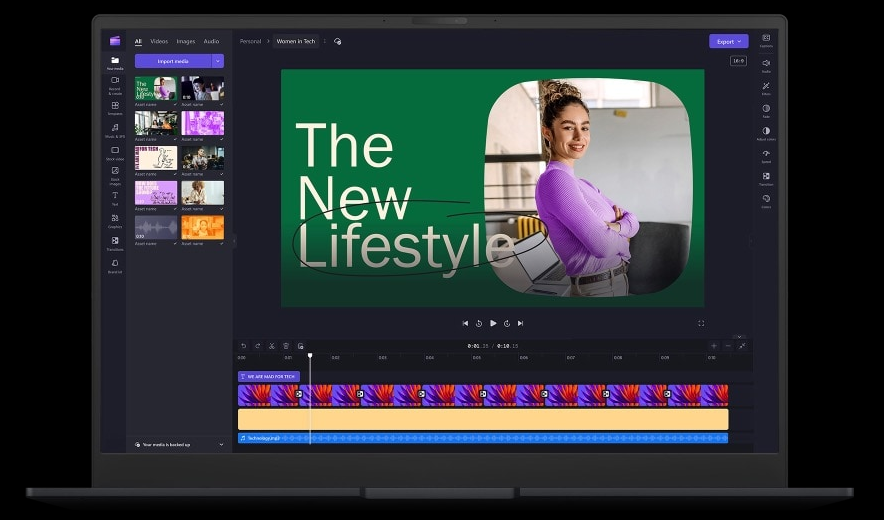Click the 16:9 aspect ratio button
The height and width of the screenshot is (520, 884).
(x=738, y=61)
